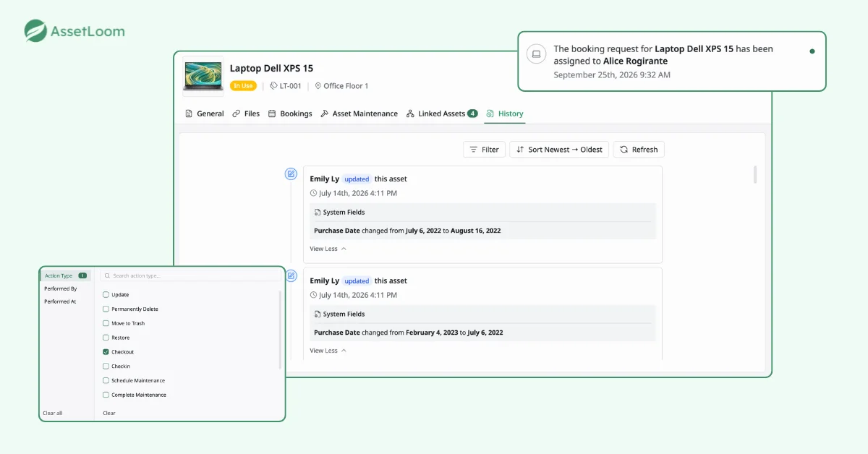Open the Filter button
This screenshot has width=868, height=454.
(x=484, y=150)
